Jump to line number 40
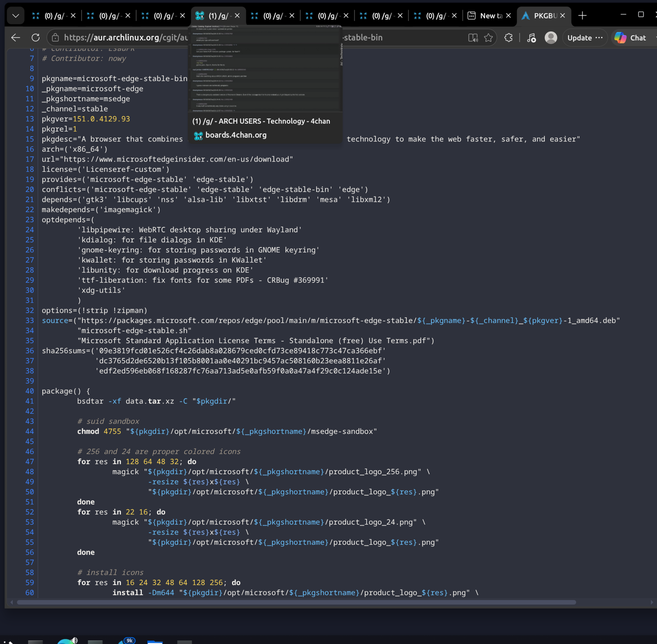 coord(30,391)
